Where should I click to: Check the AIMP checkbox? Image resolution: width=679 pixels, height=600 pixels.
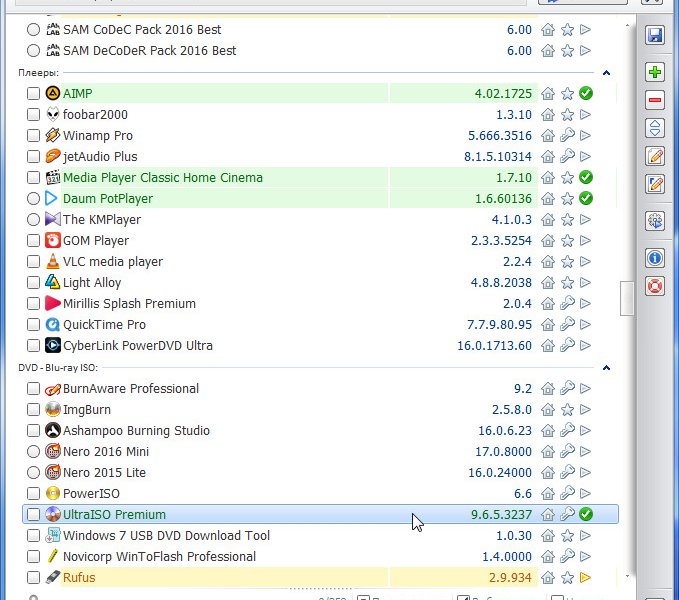pyautogui.click(x=33, y=94)
